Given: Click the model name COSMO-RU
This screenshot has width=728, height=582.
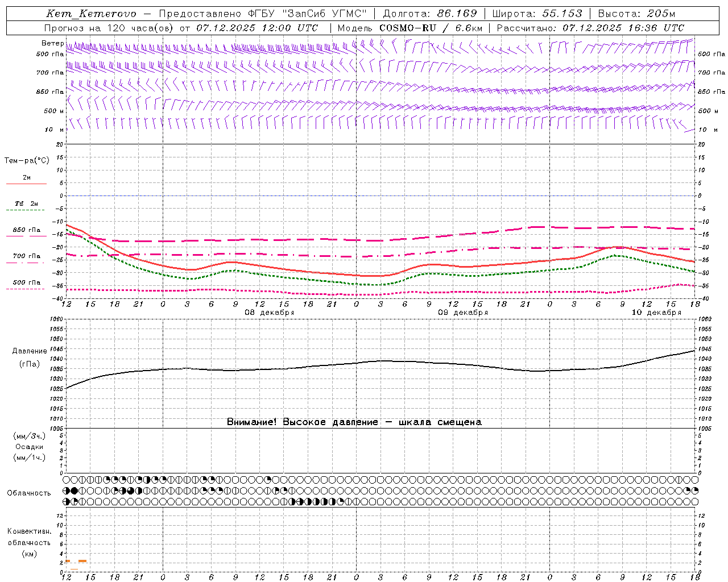Looking at the screenshot, I should point(408,28).
